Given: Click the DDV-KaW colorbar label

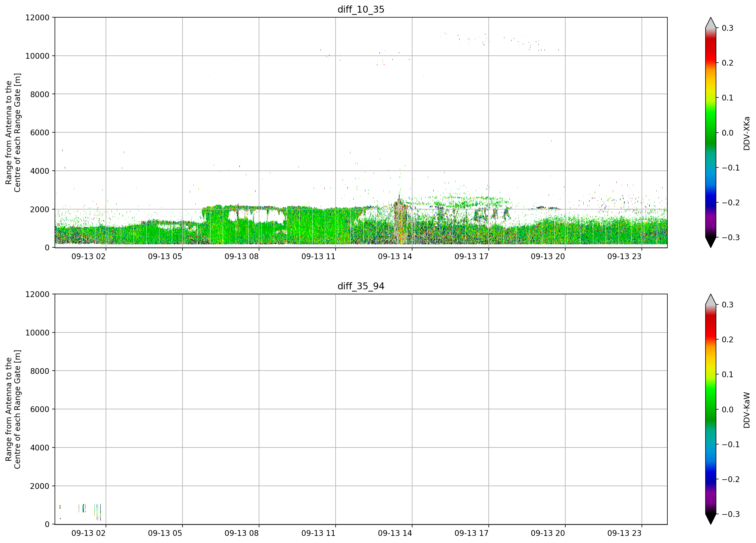Looking at the screenshot, I should [x=747, y=410].
